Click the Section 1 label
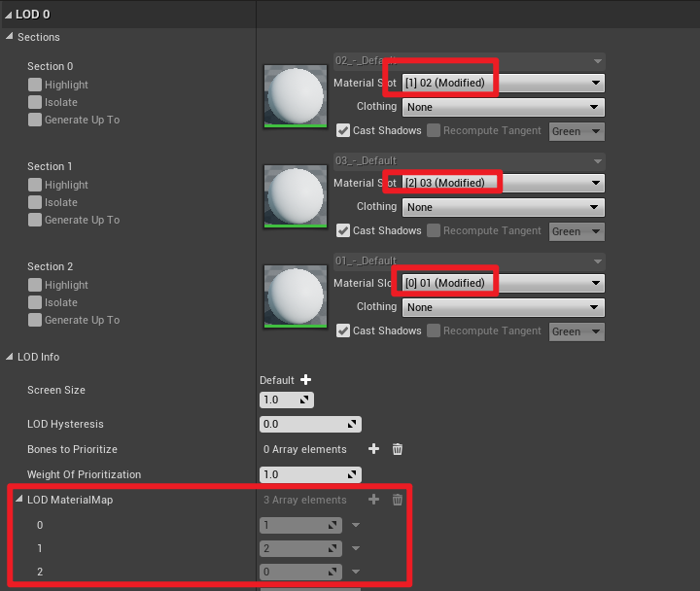This screenshot has height=591, width=700. pyautogui.click(x=50, y=166)
